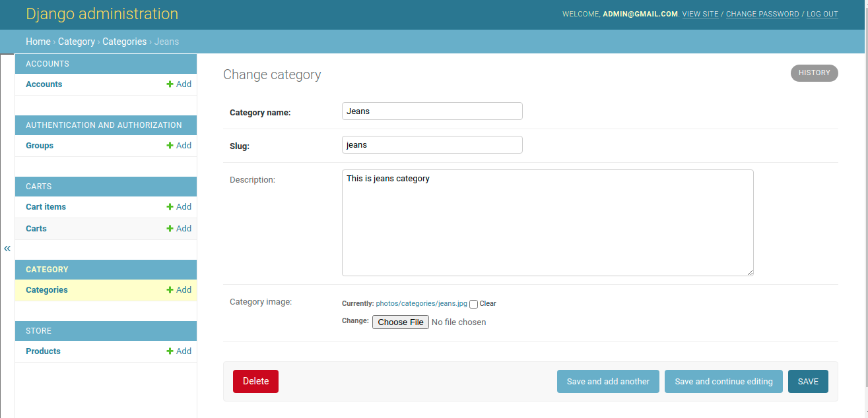Click the SAVE button
Screen dimensions: 868x418
(808, 382)
